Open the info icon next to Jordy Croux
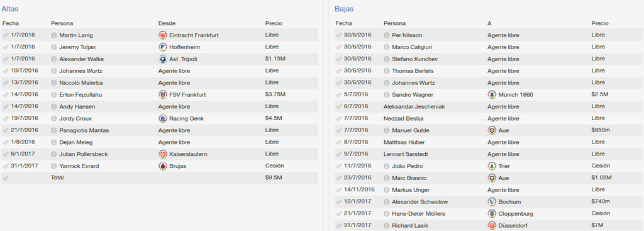The image size is (644, 231). pos(54,119)
